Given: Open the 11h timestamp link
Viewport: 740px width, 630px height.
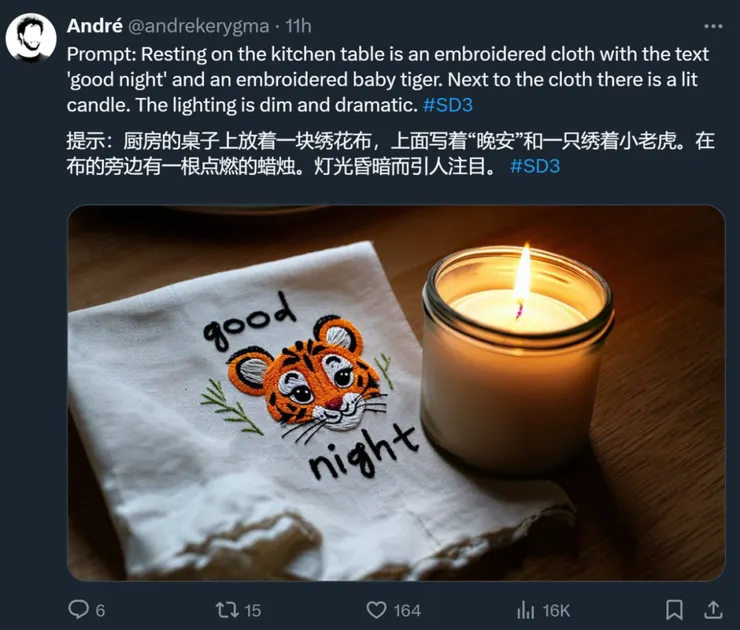Looking at the screenshot, I should point(298,26).
